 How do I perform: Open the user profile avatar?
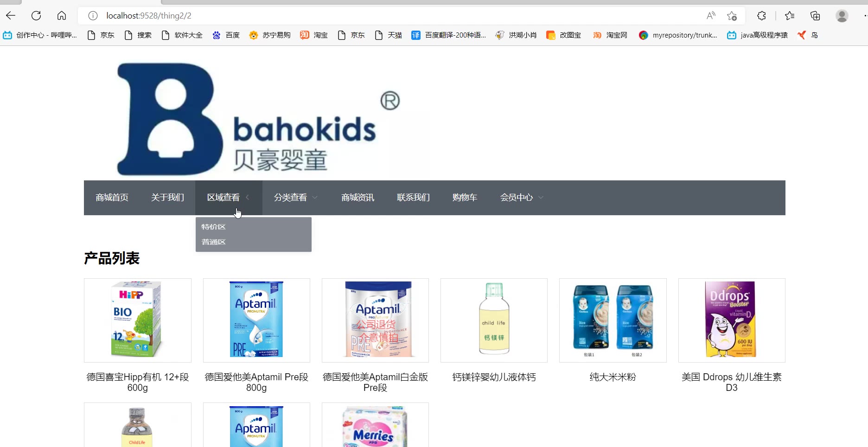(x=842, y=16)
